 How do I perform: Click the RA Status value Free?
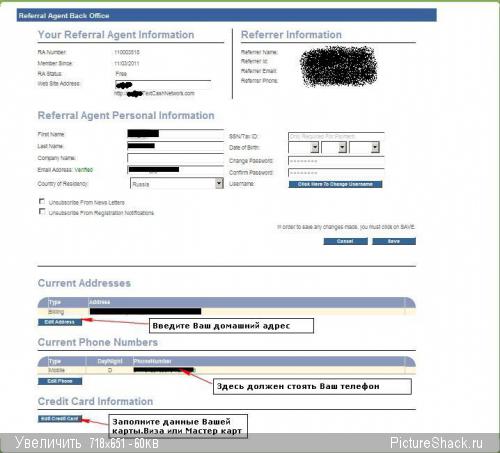click(121, 74)
